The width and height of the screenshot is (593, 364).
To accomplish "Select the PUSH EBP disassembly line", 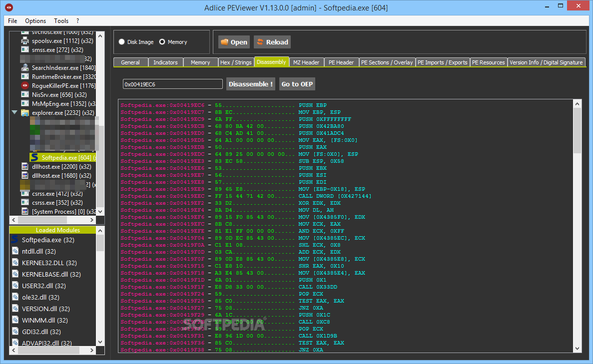I will tap(312, 105).
